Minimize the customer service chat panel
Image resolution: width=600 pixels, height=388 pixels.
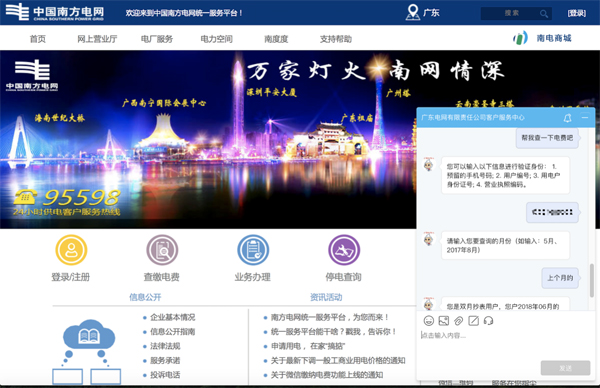click(x=585, y=117)
